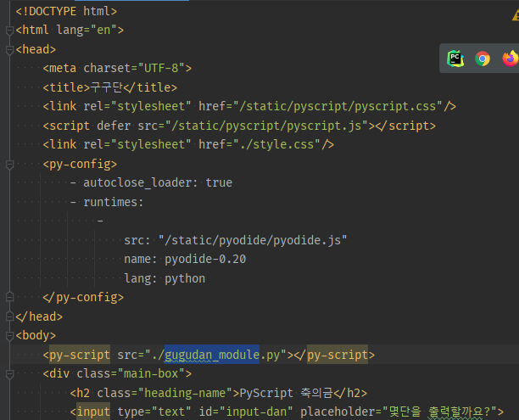Click the charset "UTF-8" value
The width and height of the screenshot is (519, 420).
[161, 68]
